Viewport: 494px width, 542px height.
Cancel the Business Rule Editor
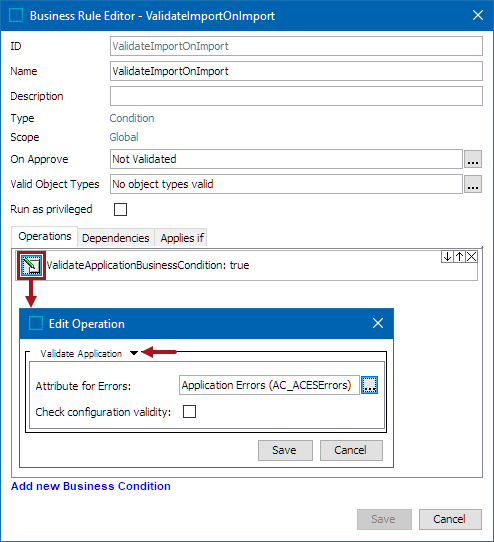coord(450,519)
